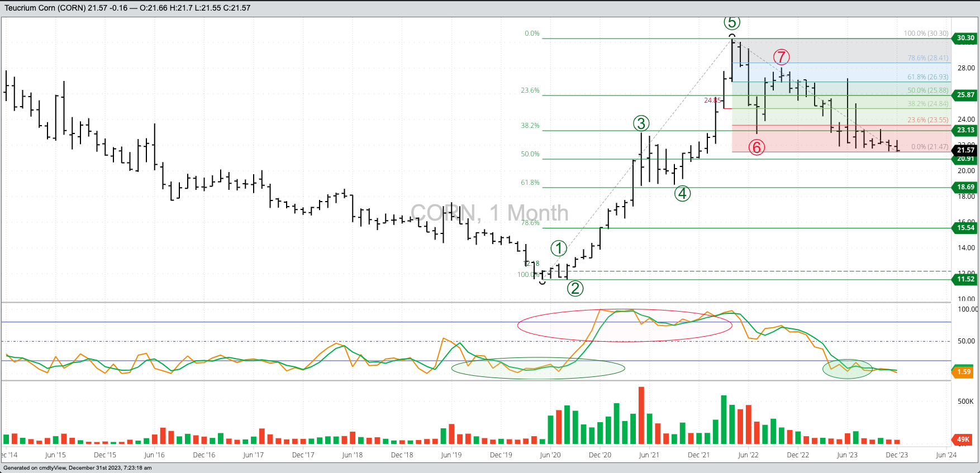Select the 61.8% (26.93) retracement label
This screenshot has height=473, width=980.
click(927, 77)
